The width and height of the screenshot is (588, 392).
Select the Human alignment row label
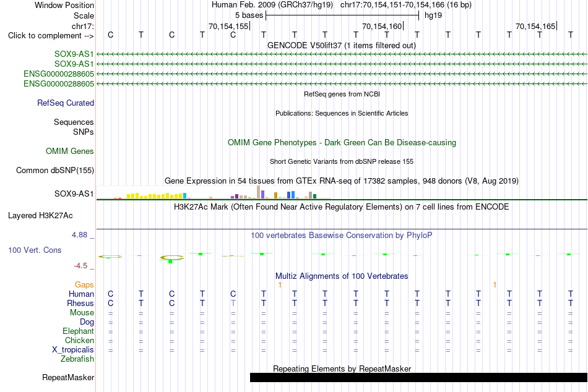click(x=81, y=294)
